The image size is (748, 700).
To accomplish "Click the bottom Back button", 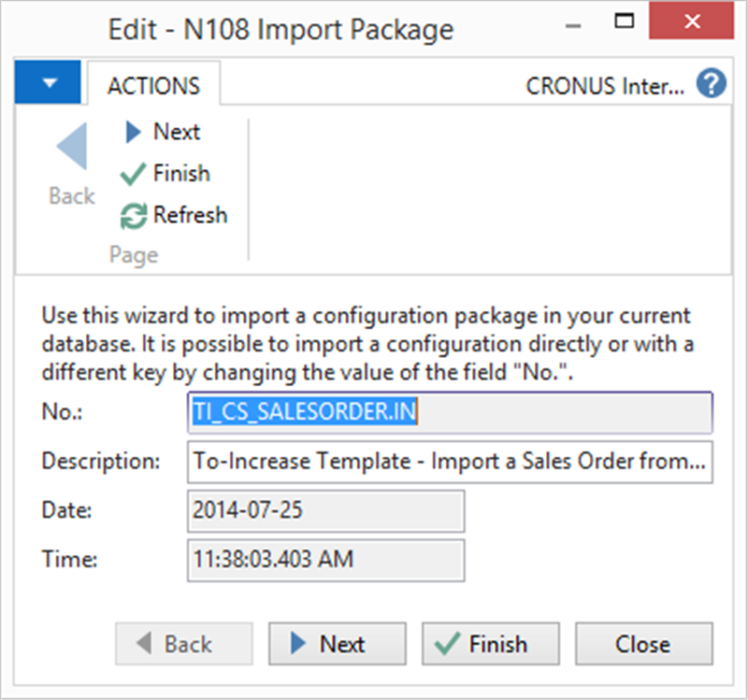I will coord(184,644).
